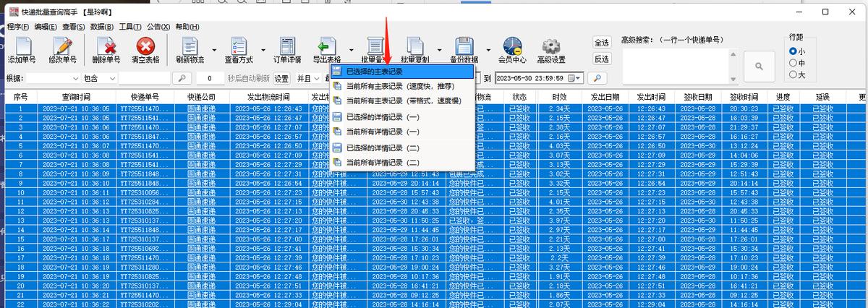Click the 修改单号 pencil icon
This screenshot has height=308, width=868.
click(x=63, y=46)
